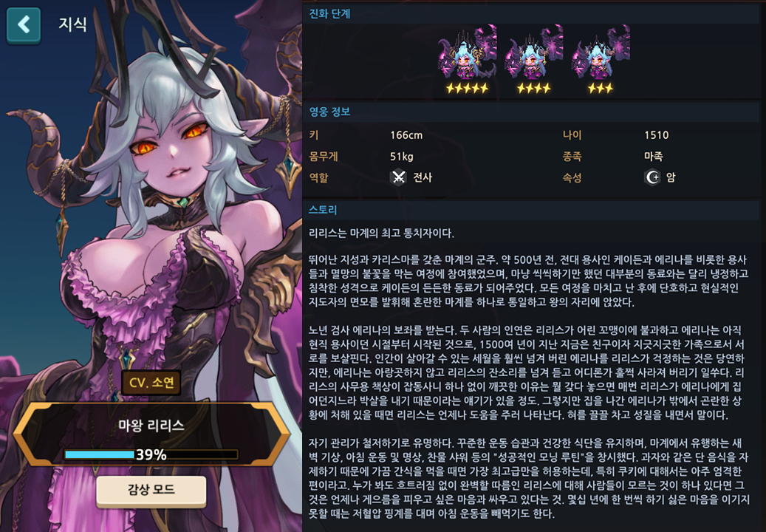
Task: Click the four gold stars rating
Action: 533,89
